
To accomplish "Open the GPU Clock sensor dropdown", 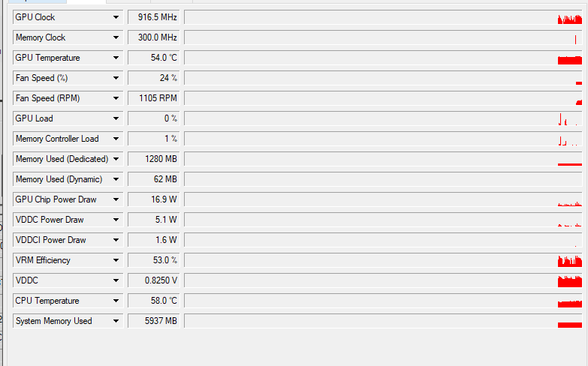I will (x=116, y=17).
